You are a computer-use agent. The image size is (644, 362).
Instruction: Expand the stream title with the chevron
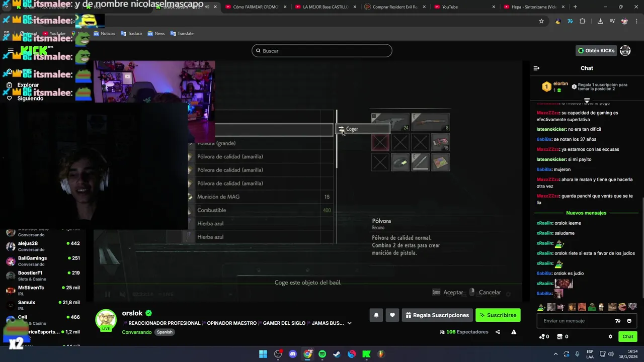click(x=349, y=323)
